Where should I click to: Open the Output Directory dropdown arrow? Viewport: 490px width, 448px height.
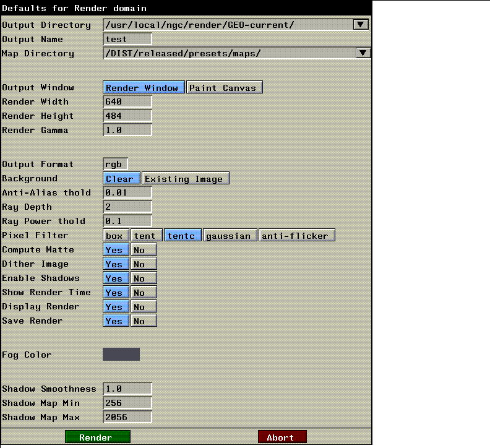pos(360,25)
